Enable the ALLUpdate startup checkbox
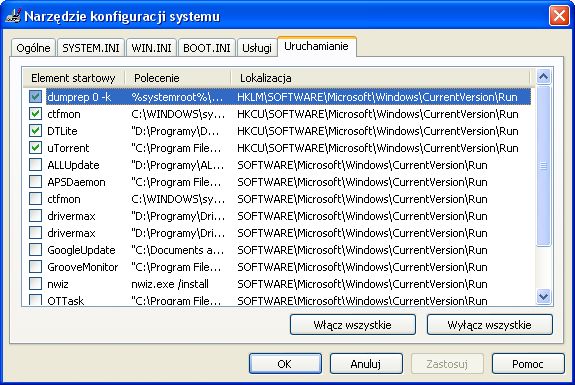This screenshot has height=385, width=575. coord(36,165)
